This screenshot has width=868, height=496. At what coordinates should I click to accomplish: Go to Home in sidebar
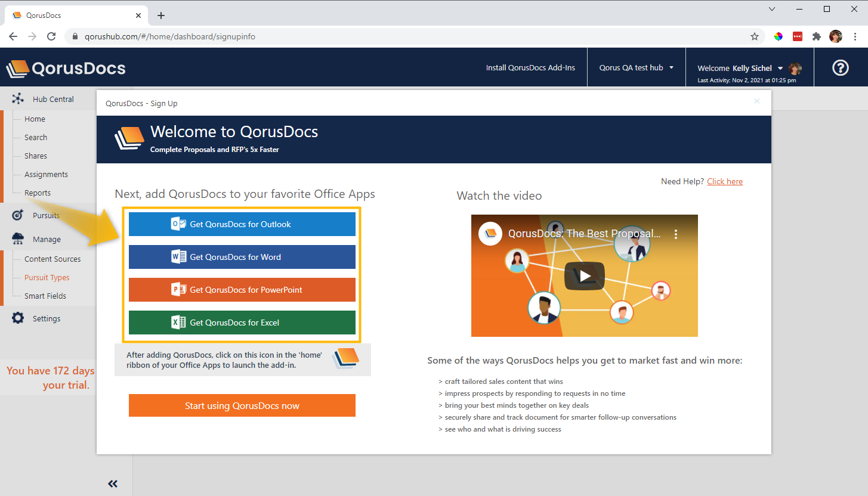pyautogui.click(x=35, y=119)
